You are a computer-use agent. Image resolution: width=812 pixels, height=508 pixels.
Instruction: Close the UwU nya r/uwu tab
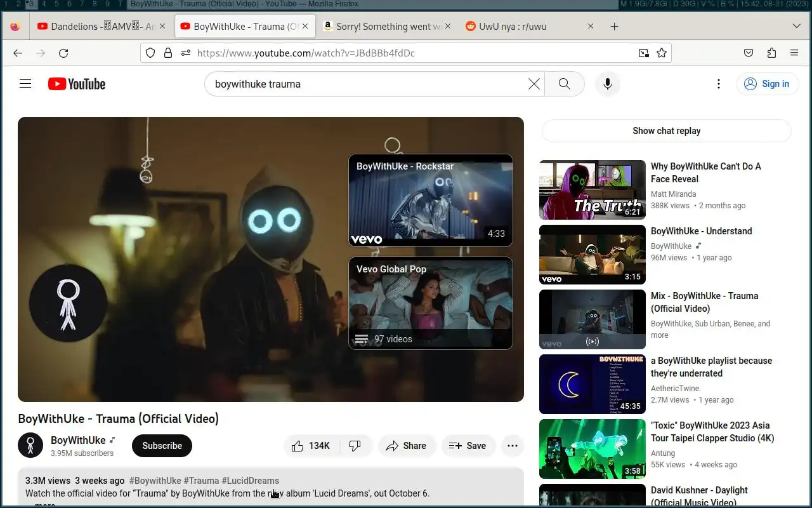click(x=591, y=27)
